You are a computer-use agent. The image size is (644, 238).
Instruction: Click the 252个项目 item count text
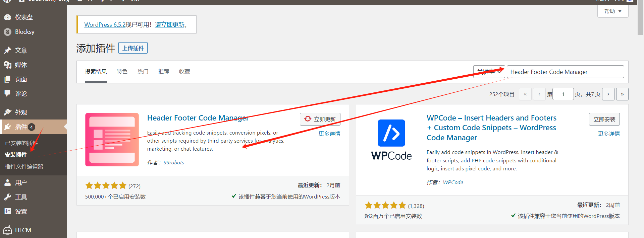(x=502, y=94)
